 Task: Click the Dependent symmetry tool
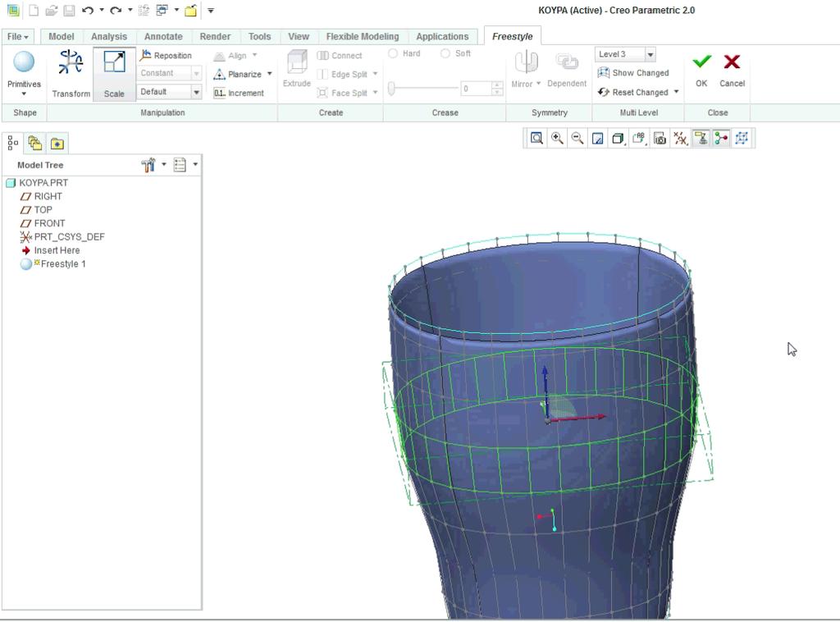point(567,70)
